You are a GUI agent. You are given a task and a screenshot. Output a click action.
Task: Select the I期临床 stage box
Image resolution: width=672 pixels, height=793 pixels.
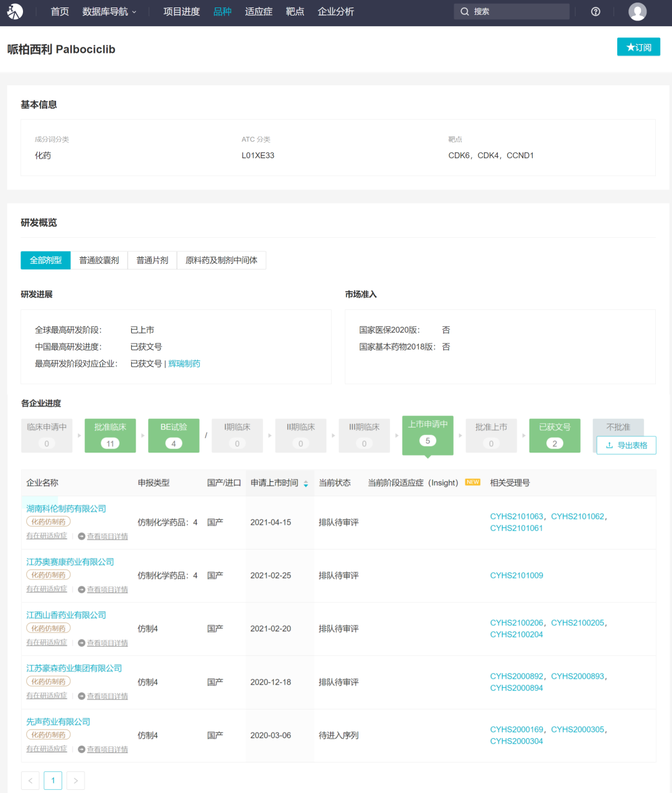pyautogui.click(x=237, y=435)
